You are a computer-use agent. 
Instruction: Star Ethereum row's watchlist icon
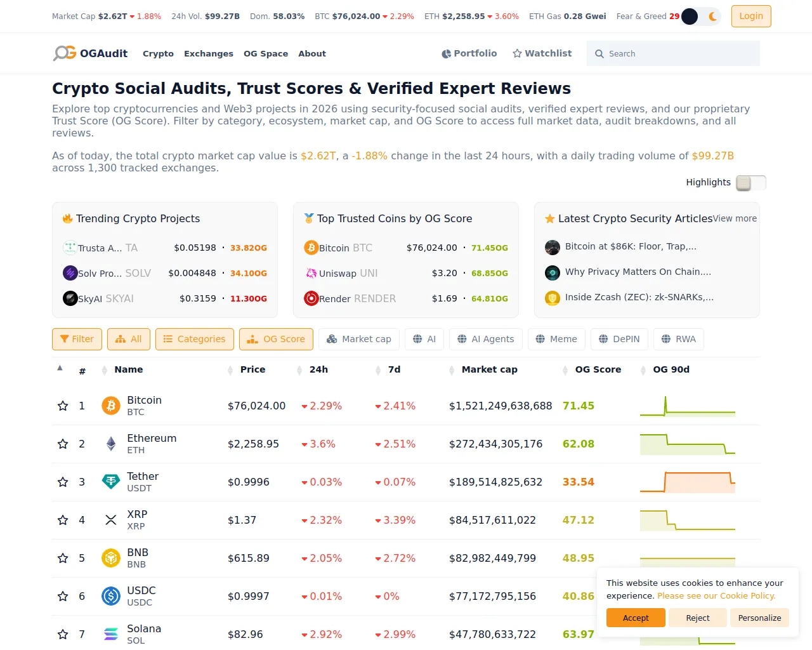[x=63, y=444]
